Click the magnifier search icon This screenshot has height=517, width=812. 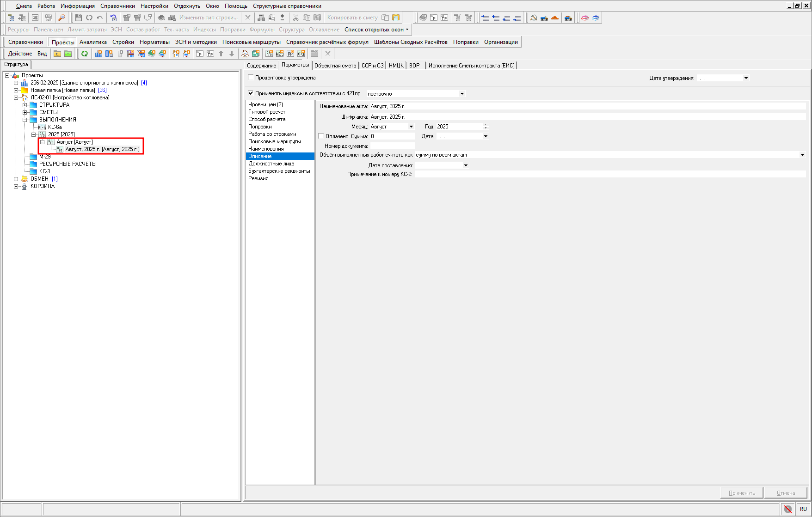(61, 18)
